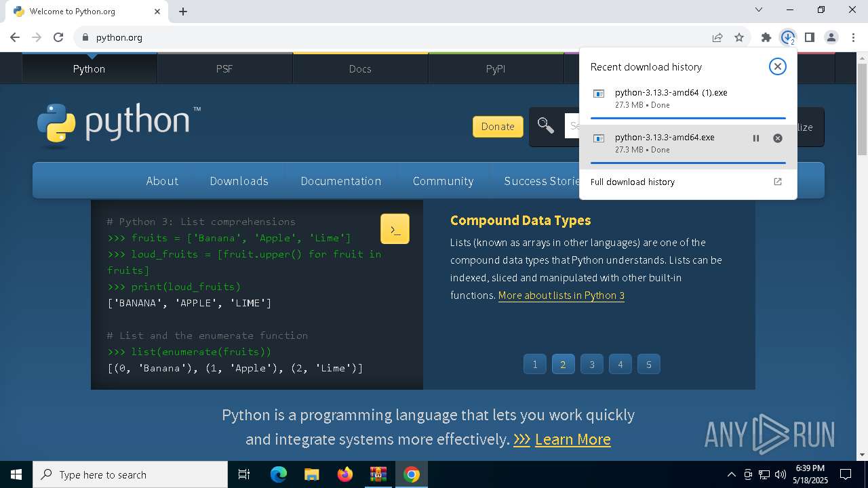Open the Extensions puzzle icon
This screenshot has height=488, width=868.
(766, 37)
